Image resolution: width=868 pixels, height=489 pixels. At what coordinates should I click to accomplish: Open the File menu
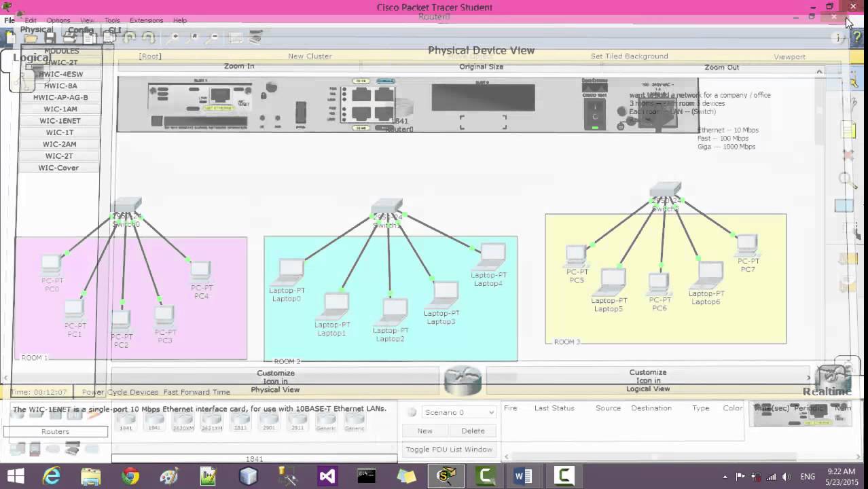[10, 20]
